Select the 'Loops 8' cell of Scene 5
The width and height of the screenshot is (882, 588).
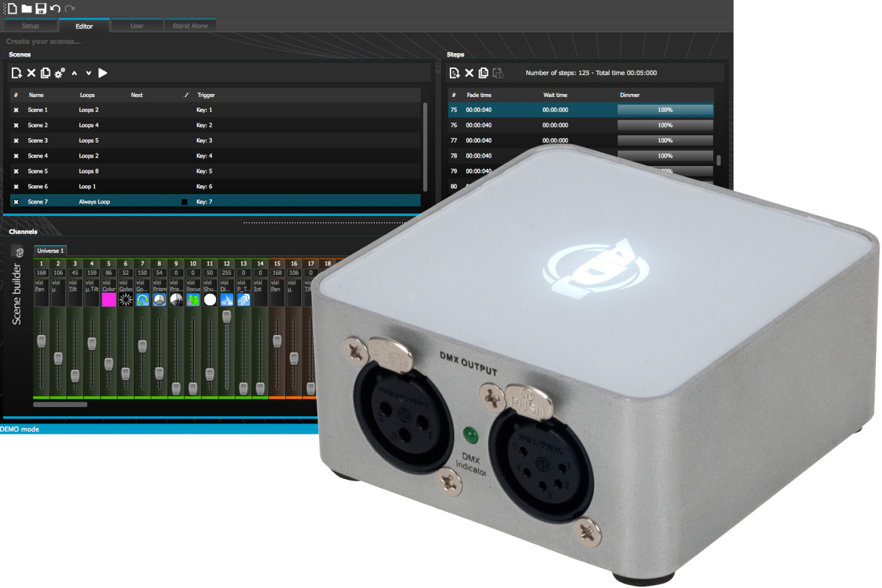tap(88, 171)
